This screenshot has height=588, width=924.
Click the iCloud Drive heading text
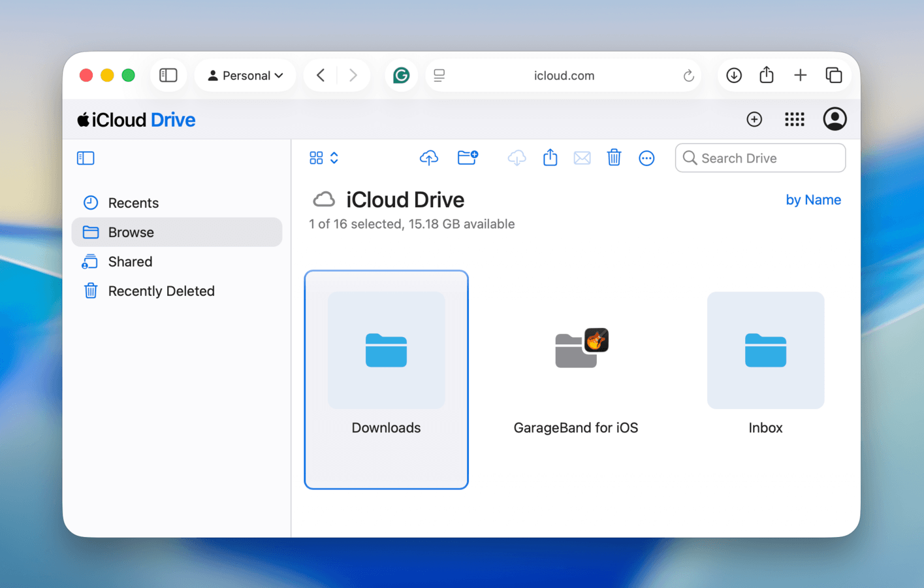point(405,200)
